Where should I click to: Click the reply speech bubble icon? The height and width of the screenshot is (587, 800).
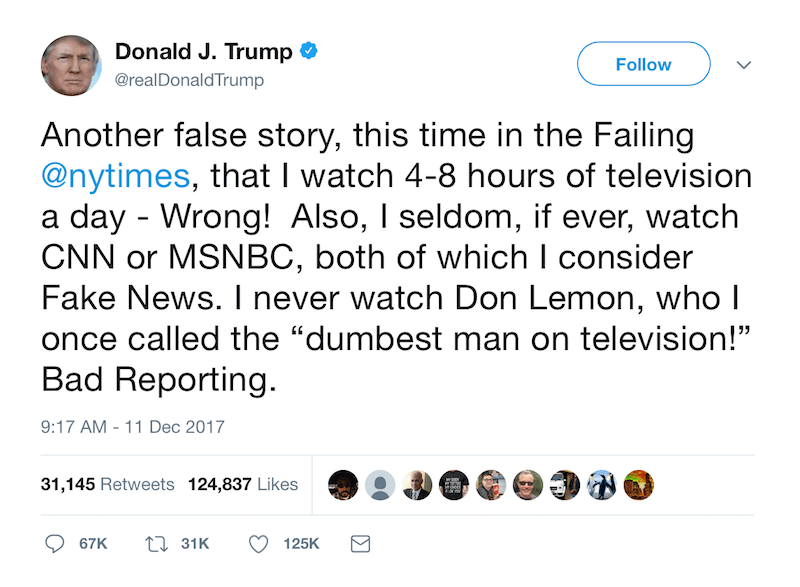pos(56,543)
